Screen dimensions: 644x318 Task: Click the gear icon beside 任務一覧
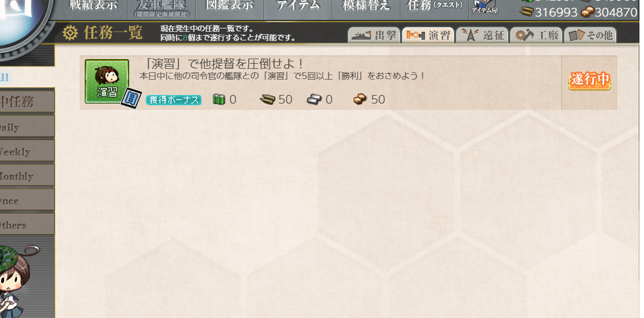70,33
